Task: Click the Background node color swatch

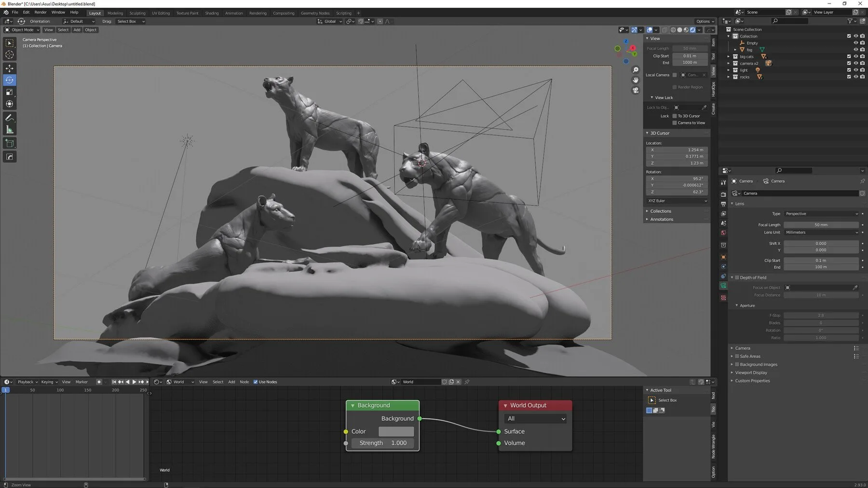Action: point(396,432)
